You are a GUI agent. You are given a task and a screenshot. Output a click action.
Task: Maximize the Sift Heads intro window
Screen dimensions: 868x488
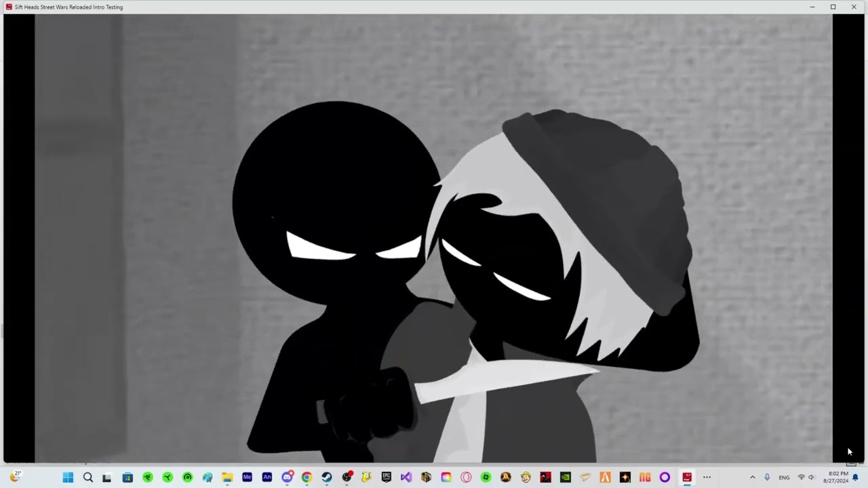click(833, 7)
